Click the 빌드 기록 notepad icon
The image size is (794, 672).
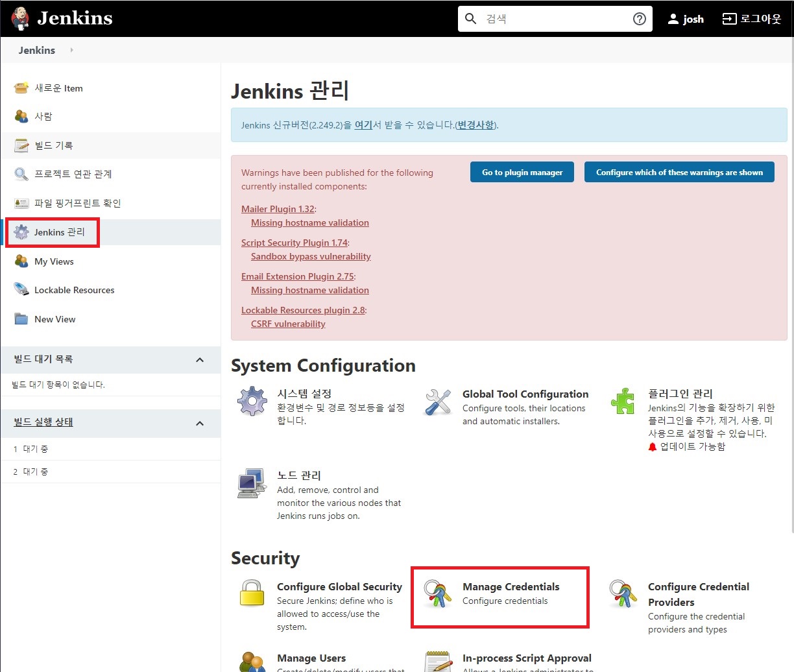[x=21, y=145]
